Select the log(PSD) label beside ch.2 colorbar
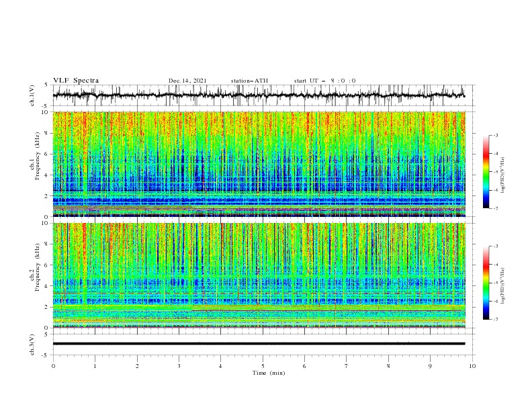532x411 pixels. 502,285
